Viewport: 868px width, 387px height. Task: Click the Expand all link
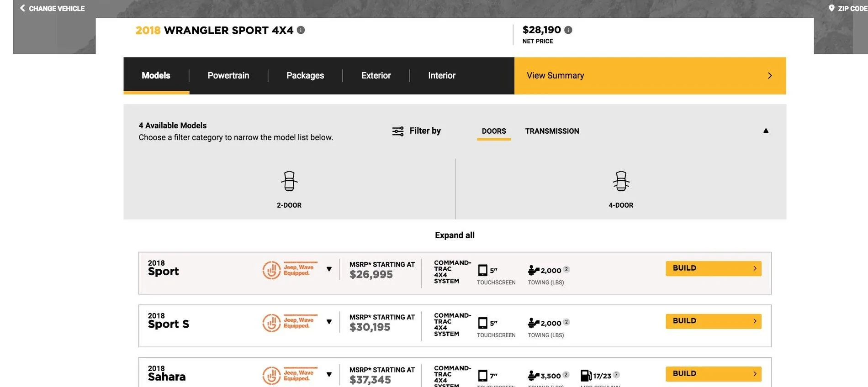click(x=455, y=235)
